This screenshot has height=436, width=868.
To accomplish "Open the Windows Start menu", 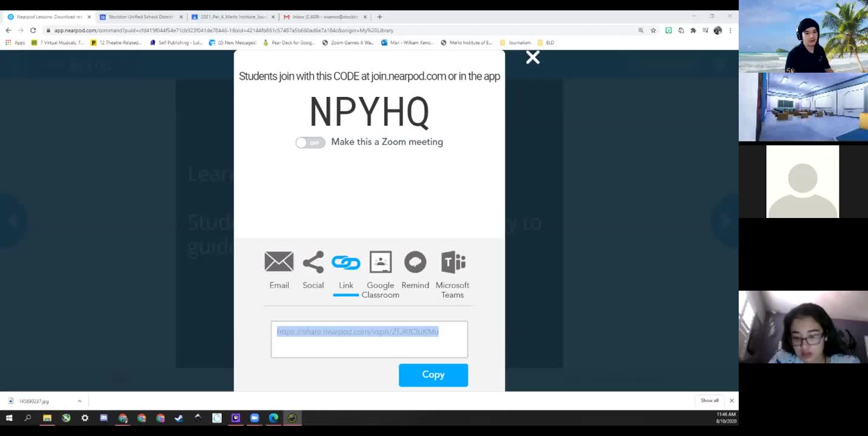I will [x=9, y=418].
